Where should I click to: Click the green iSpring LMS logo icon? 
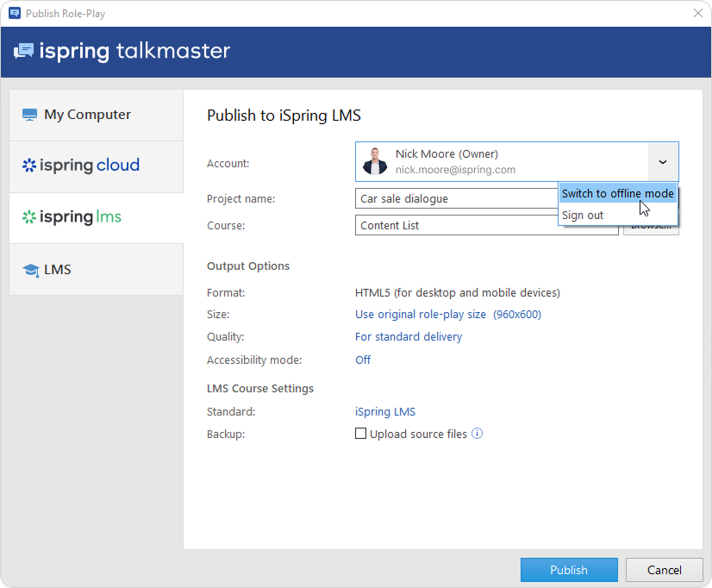click(x=29, y=217)
